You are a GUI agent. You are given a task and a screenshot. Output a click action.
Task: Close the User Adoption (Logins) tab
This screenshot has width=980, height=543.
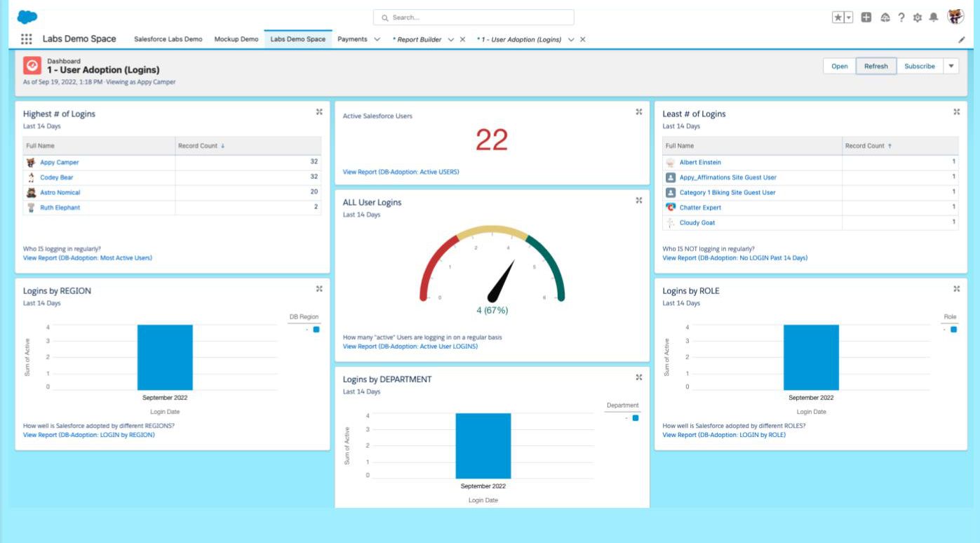(583, 39)
